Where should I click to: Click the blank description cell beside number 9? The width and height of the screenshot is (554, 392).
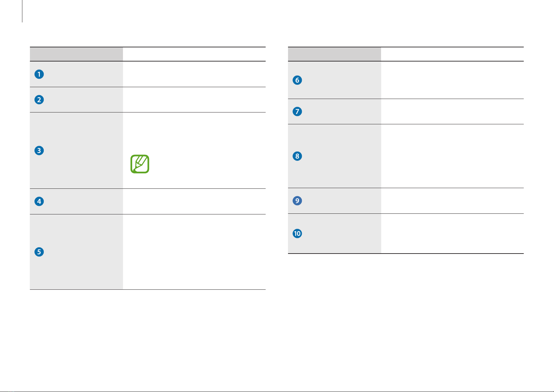click(x=452, y=201)
